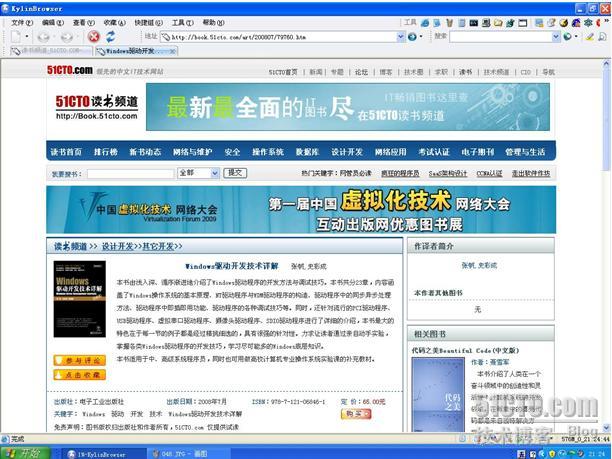Click the orange 点击收藏 button
Viewport: 612px width, 459px height.
pyautogui.click(x=80, y=375)
